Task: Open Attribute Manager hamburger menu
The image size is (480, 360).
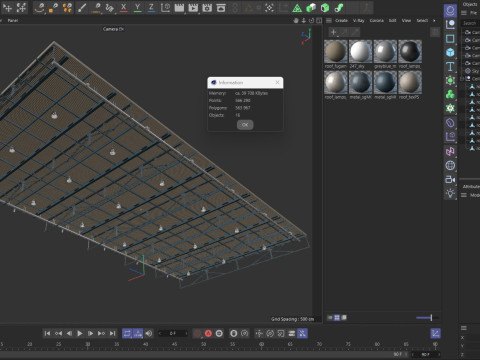Action: [464, 195]
